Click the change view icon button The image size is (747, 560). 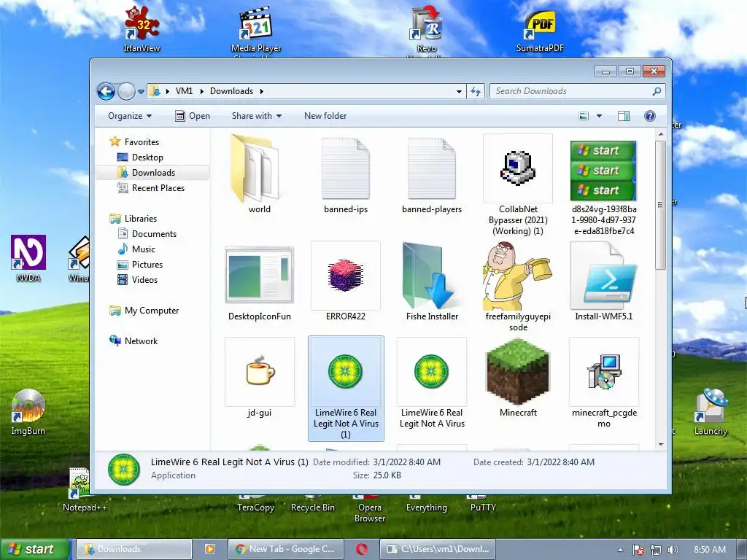(x=584, y=116)
